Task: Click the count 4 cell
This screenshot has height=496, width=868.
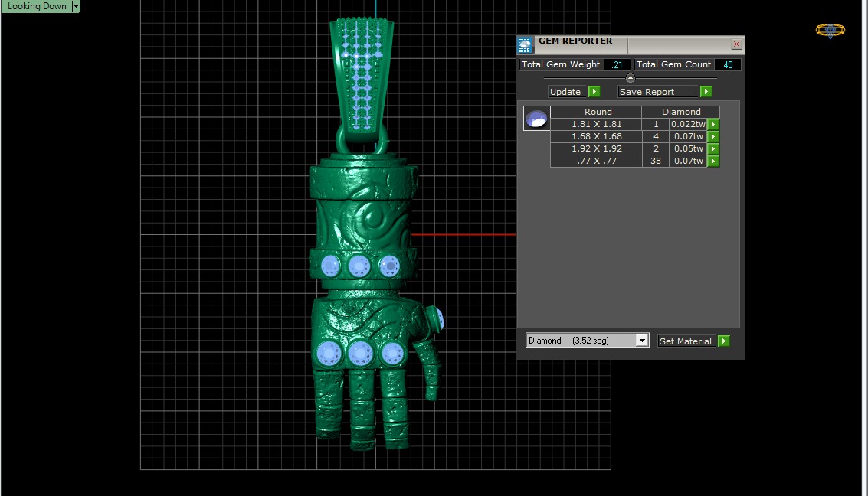Action: pyautogui.click(x=656, y=136)
